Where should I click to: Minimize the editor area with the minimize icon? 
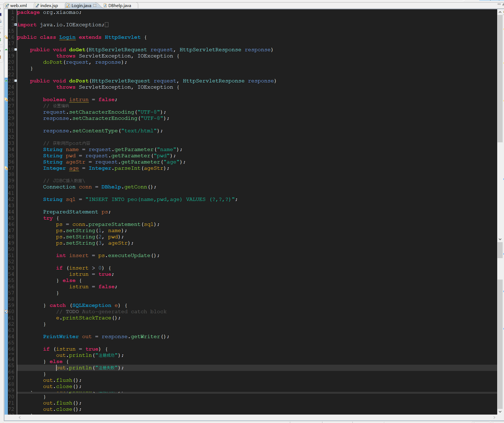point(499,4)
